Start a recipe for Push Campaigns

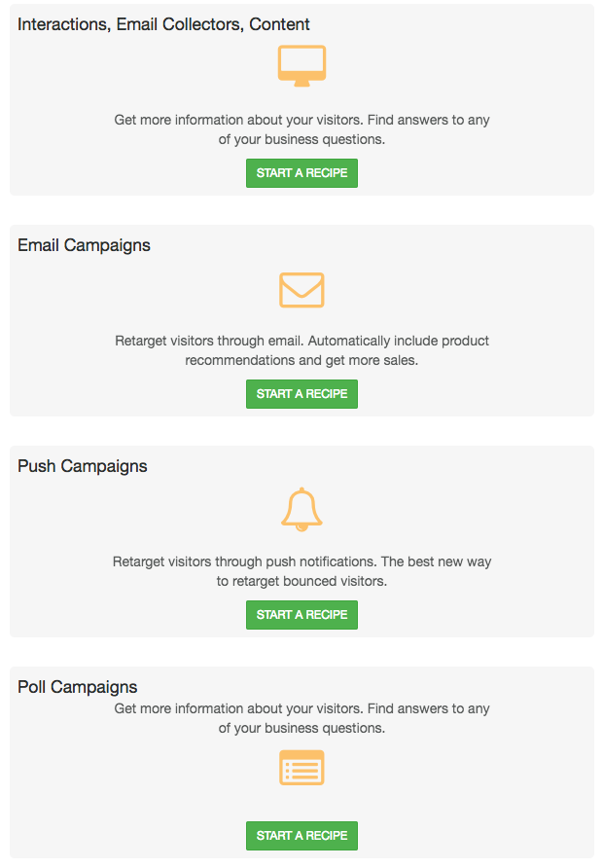click(301, 615)
